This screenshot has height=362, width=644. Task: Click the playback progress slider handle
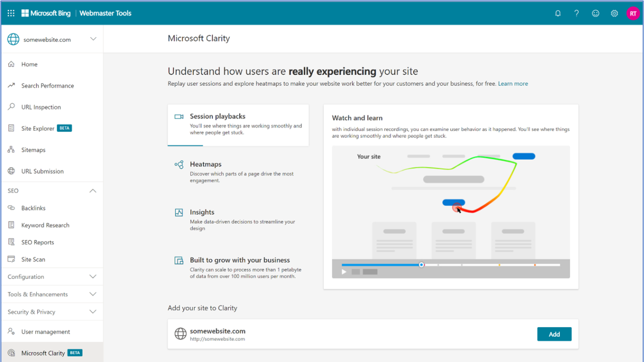coord(421,264)
